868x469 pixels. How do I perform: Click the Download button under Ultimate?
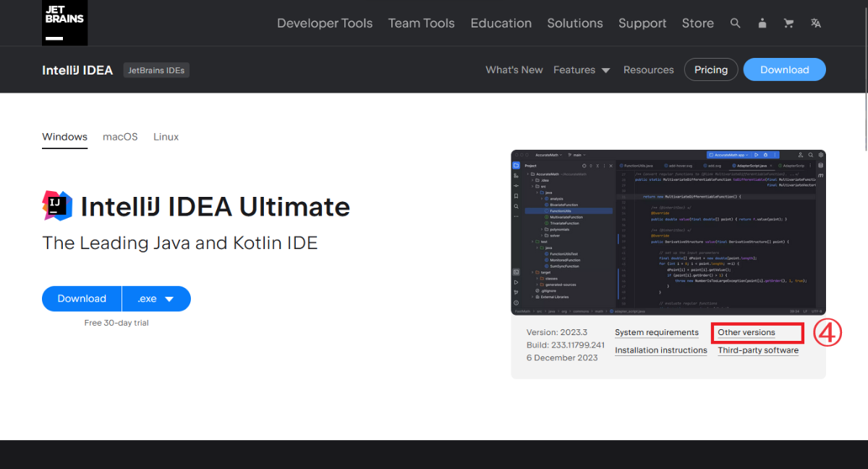[82, 299]
